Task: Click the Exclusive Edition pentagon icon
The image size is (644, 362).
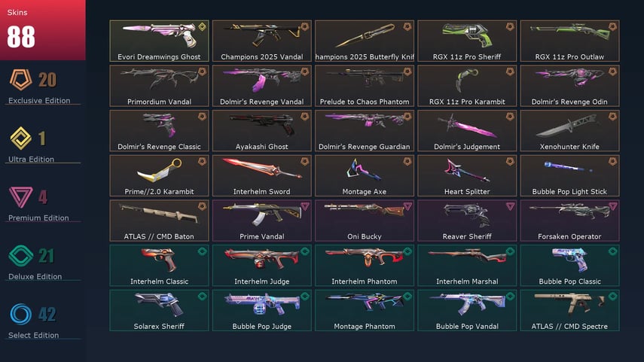Action: [20, 80]
